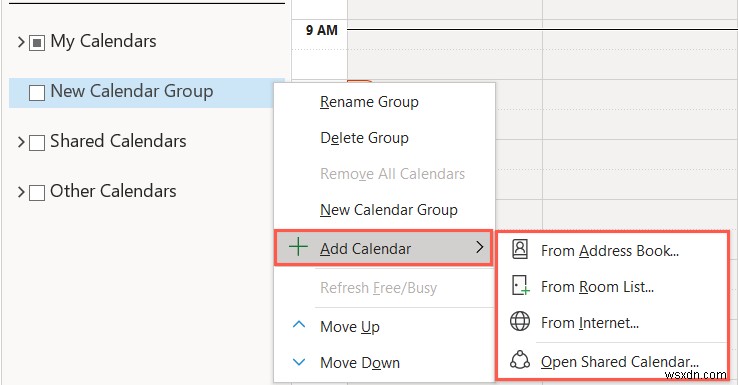Screen dimensions: 738x385
Task: Select the Add Calendar menu entry
Action: tap(383, 248)
